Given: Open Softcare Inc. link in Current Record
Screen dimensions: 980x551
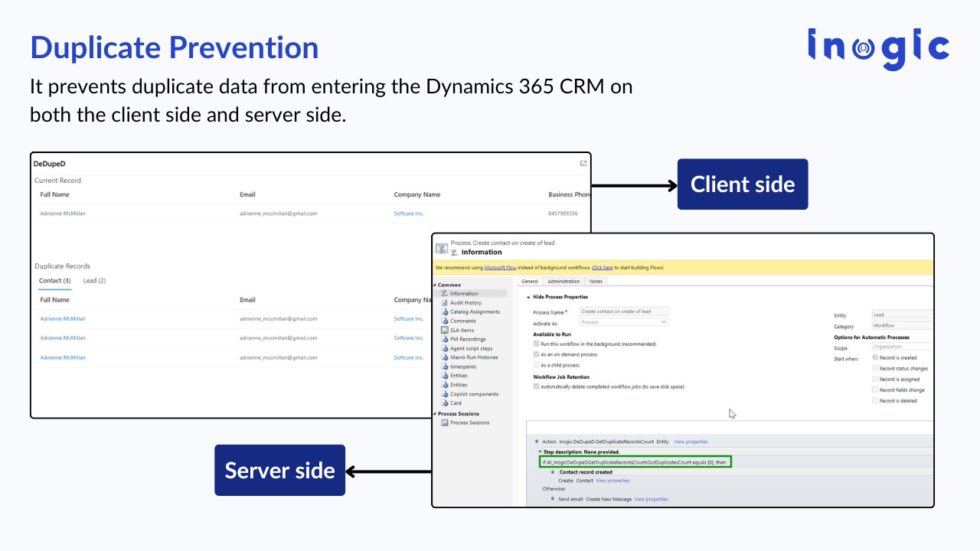Looking at the screenshot, I should pyautogui.click(x=409, y=214).
